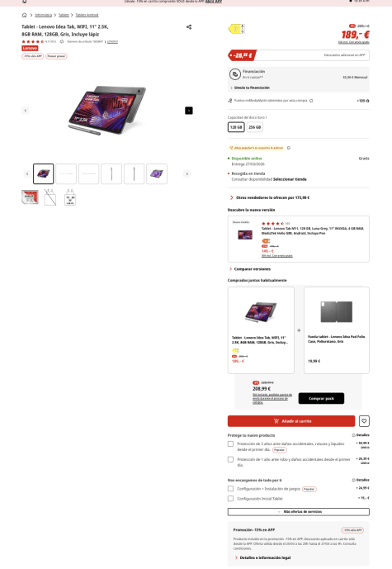Expand Detalles e información legal

coord(263,557)
